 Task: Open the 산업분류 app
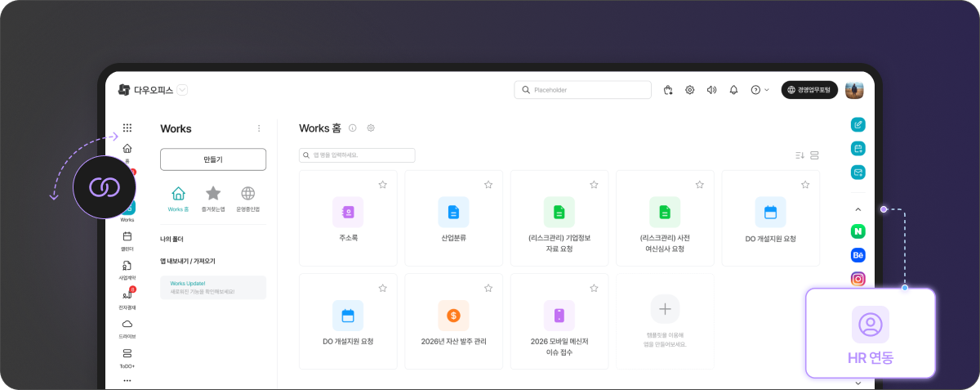pos(453,218)
